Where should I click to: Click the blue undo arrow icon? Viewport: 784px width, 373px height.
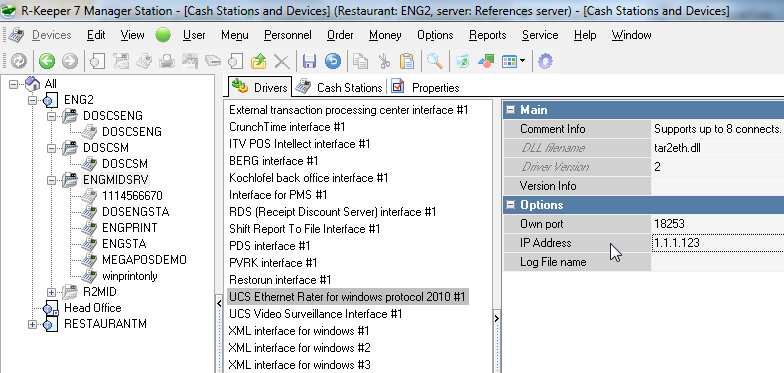pyautogui.click(x=333, y=61)
